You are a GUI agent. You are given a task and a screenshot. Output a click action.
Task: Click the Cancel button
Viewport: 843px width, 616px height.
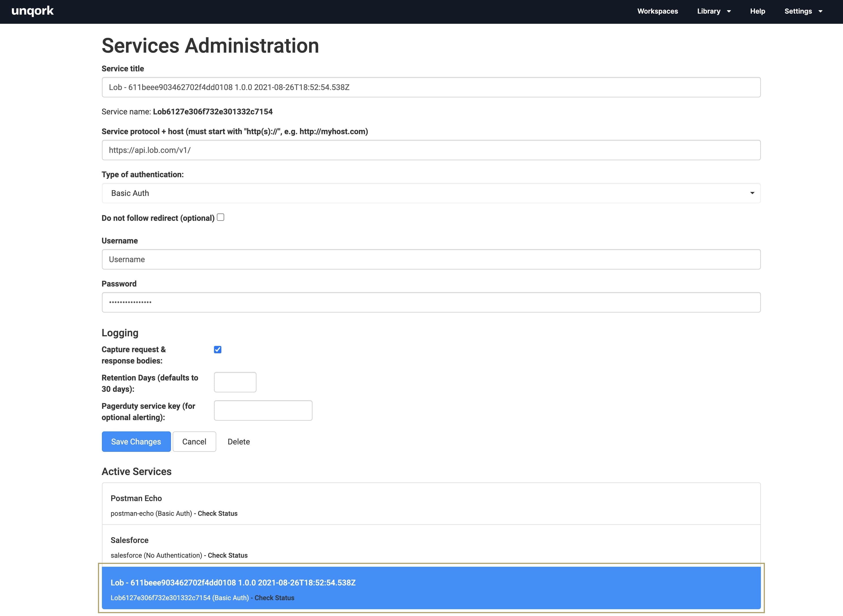194,442
